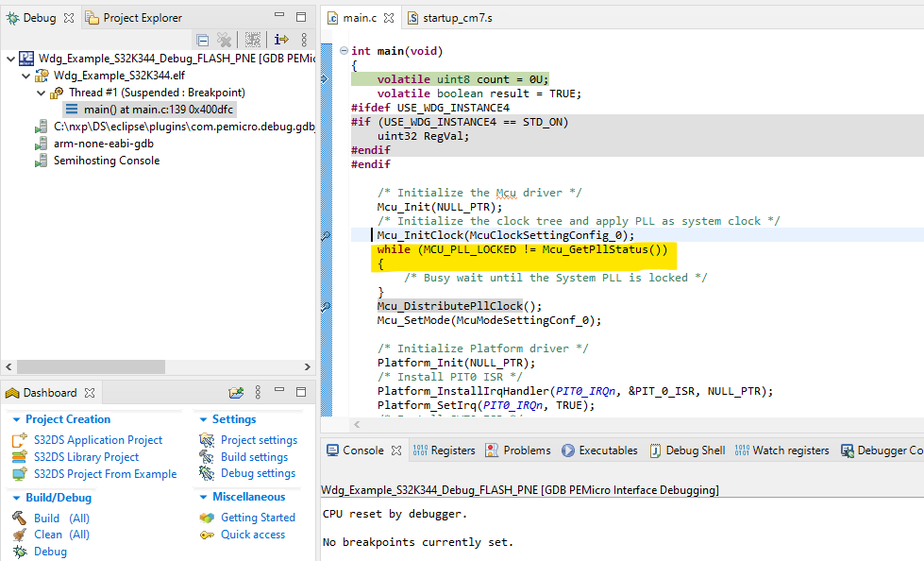
Task: Click Dashboard toolbar open-folder arrow icon
Action: point(236,392)
